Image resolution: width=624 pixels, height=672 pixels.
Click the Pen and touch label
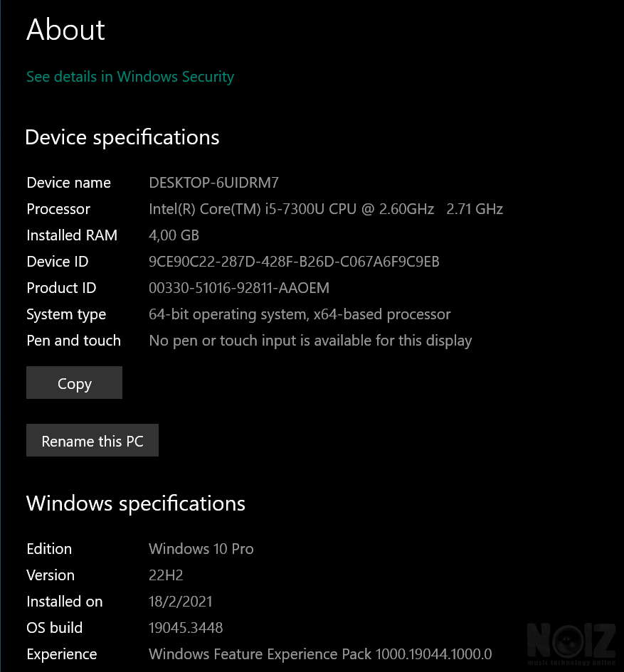coord(73,341)
